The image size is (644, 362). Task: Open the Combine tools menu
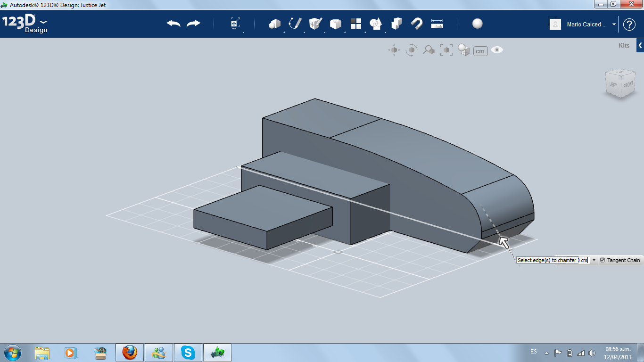pos(396,24)
